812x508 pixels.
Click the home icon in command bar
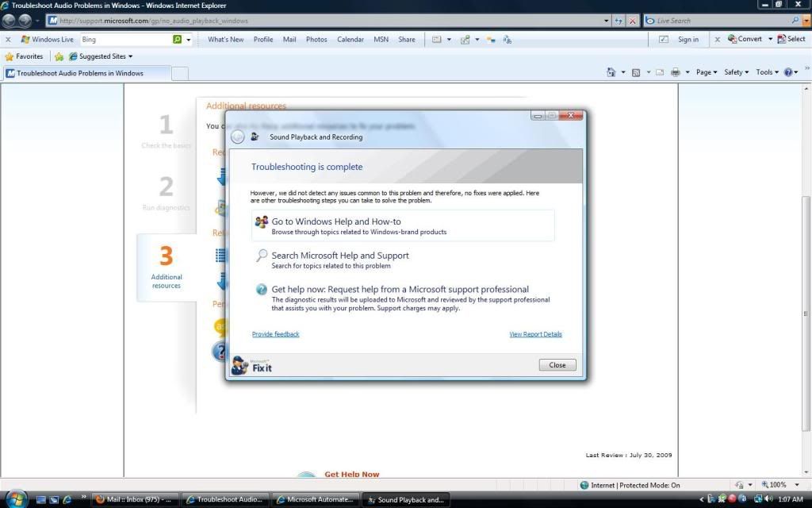611,72
